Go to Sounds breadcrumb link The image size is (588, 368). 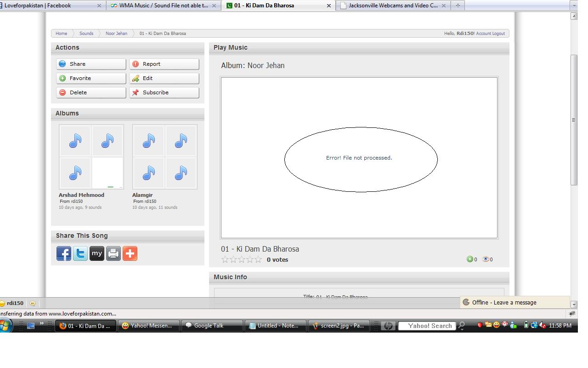[86, 34]
